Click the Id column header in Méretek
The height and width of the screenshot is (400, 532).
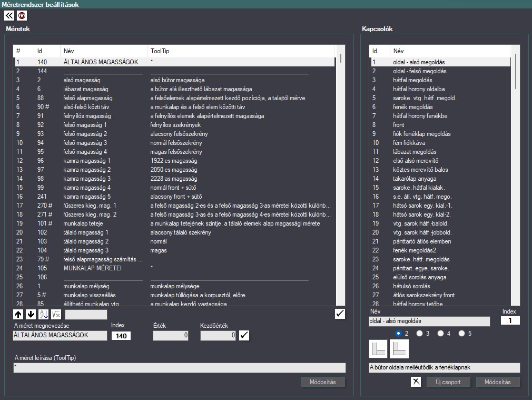tap(47, 51)
